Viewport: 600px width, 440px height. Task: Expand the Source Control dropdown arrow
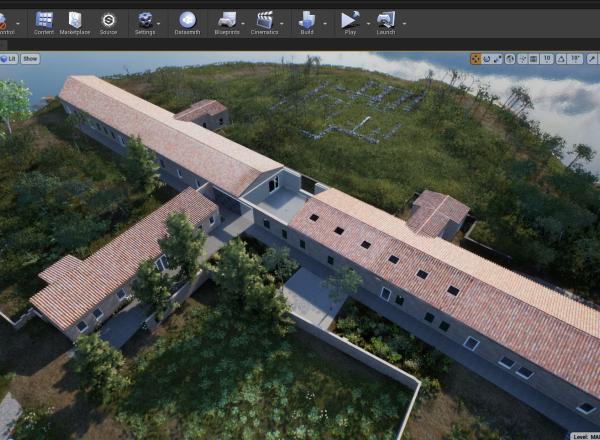[x=18, y=24]
